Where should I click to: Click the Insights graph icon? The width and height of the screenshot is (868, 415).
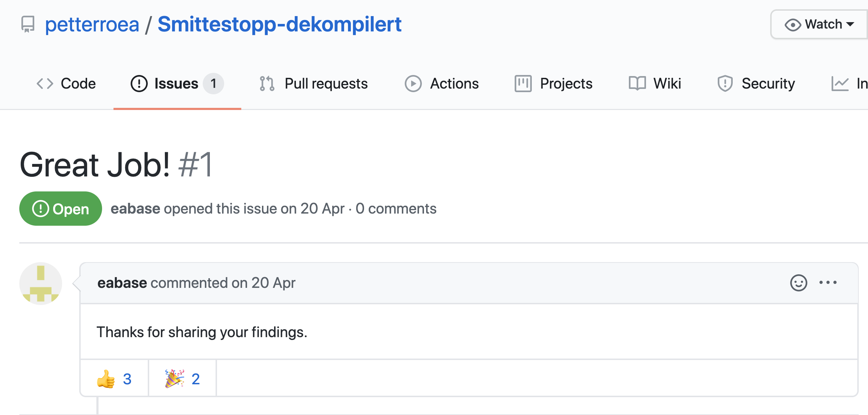[840, 84]
